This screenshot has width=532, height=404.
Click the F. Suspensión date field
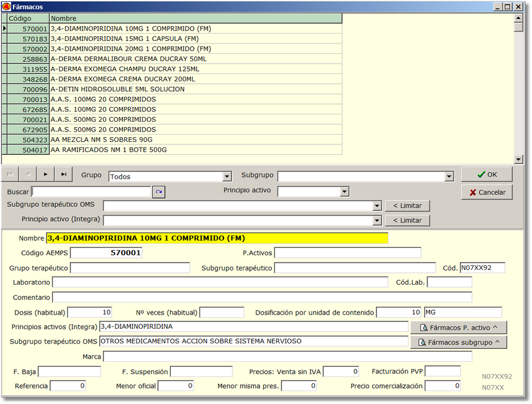point(201,372)
